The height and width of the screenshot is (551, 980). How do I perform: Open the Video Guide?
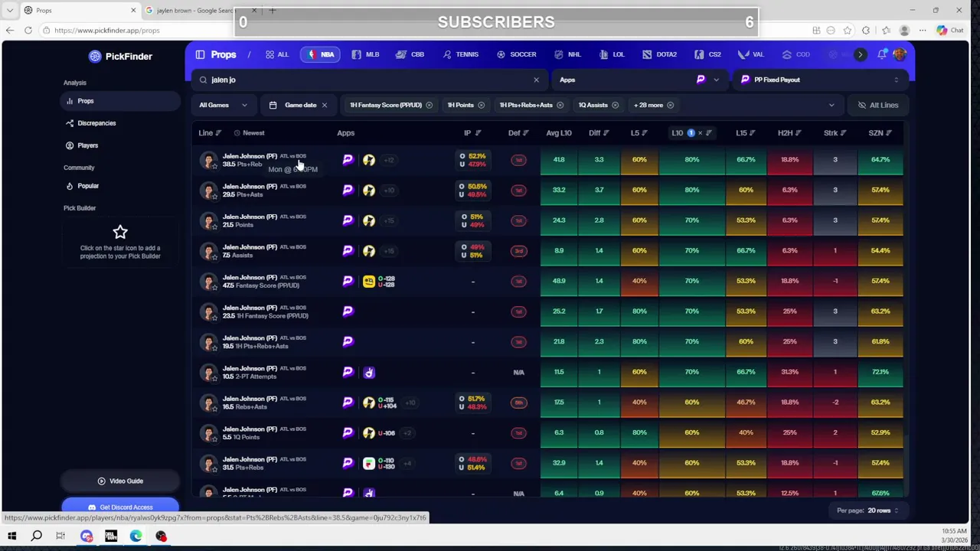[x=120, y=481]
